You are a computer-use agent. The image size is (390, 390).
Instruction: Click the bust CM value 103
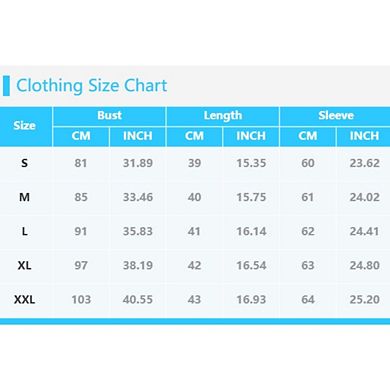pyautogui.click(x=81, y=299)
